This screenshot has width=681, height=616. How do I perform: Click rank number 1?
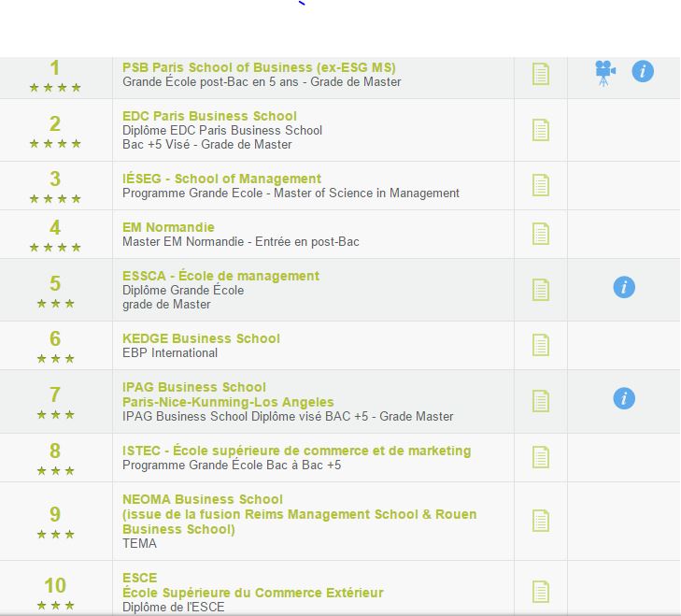55,68
